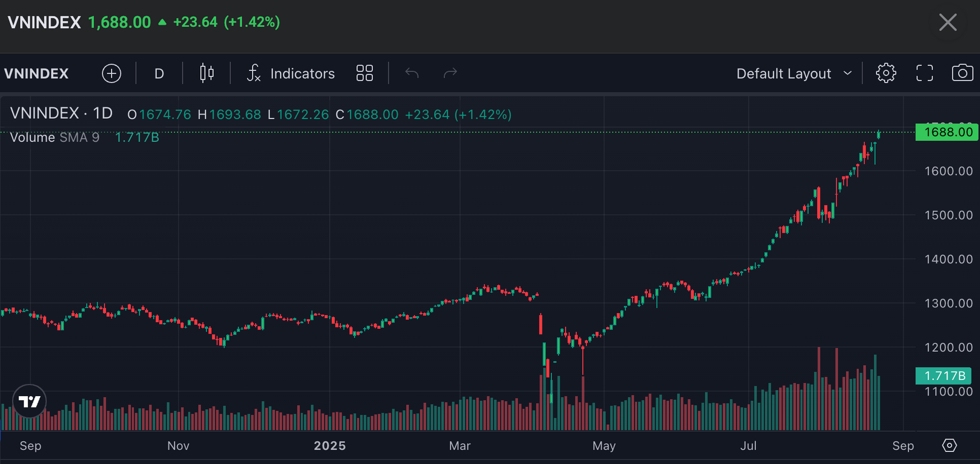The image size is (980, 464).
Task: Open the VNINDEX symbol search
Action: pyautogui.click(x=36, y=74)
